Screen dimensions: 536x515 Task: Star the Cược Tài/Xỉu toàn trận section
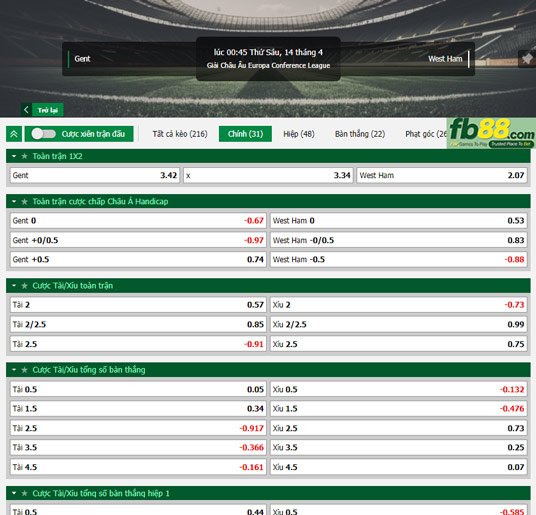24,286
